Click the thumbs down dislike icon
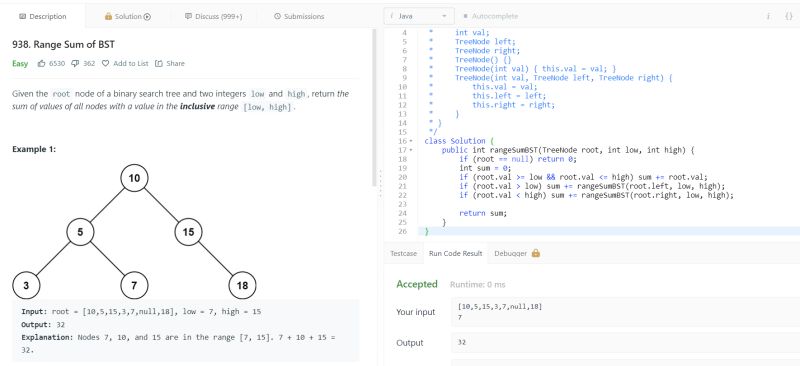This screenshot has height=366, width=800. point(75,64)
